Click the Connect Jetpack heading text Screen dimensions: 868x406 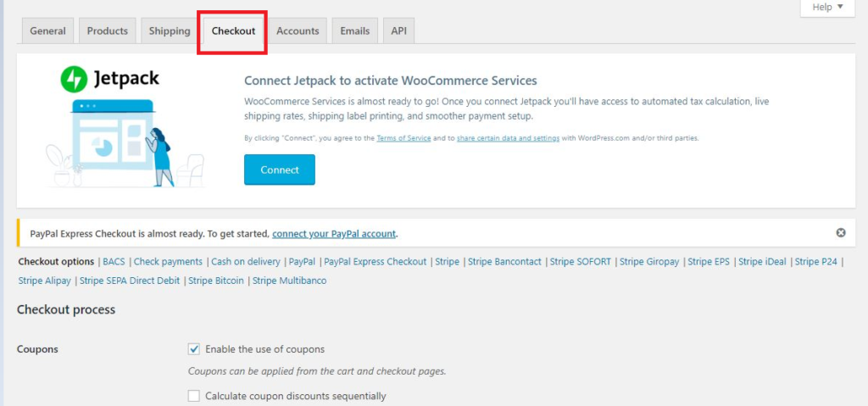[391, 81]
